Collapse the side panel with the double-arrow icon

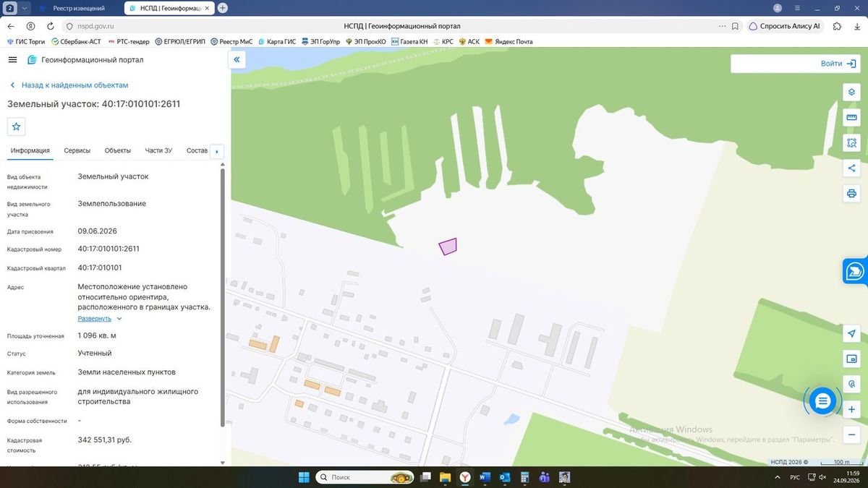coord(237,60)
